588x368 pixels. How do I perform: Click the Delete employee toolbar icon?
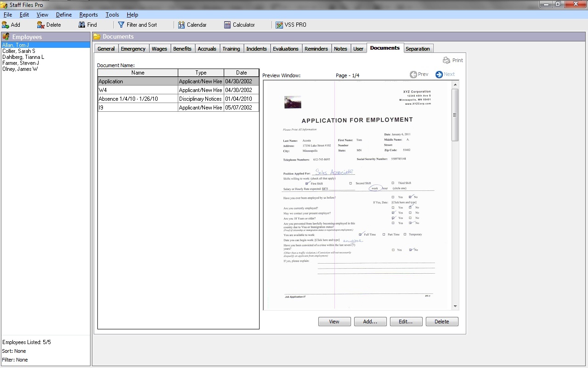(x=41, y=25)
